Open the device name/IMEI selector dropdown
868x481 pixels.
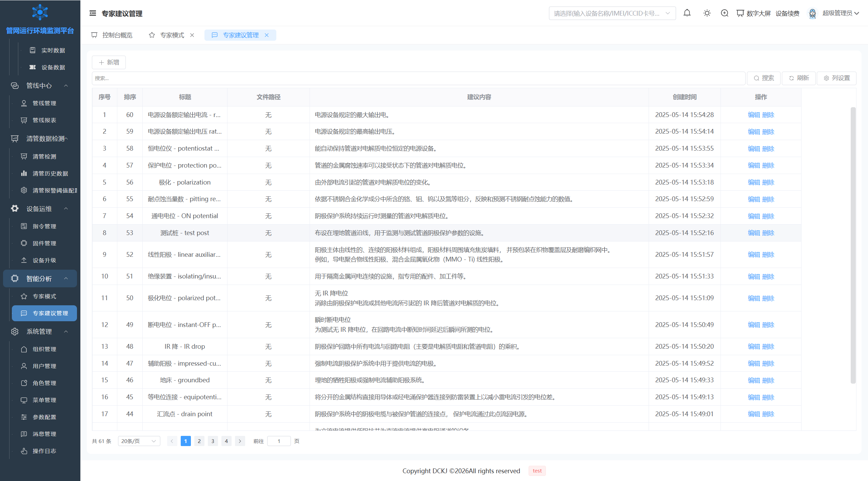point(612,13)
